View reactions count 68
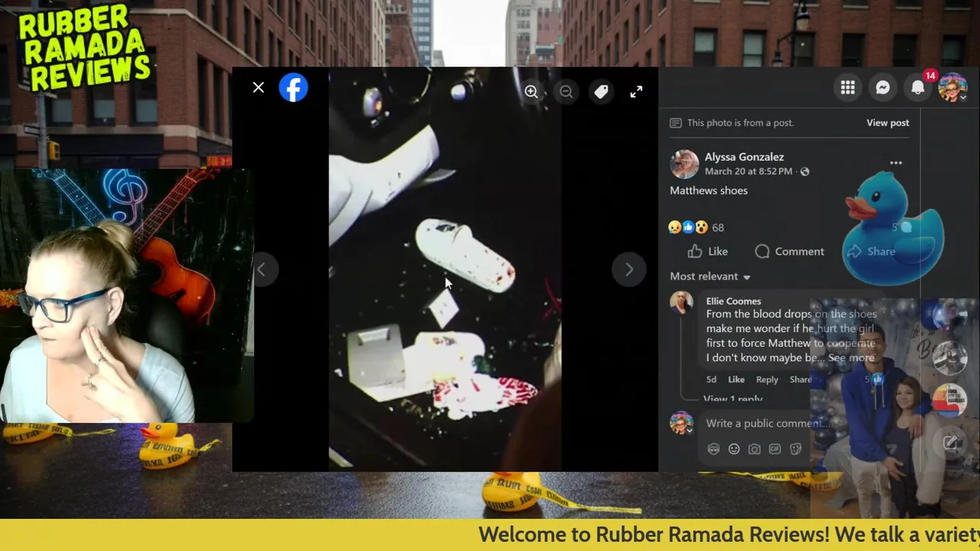Screen dimensions: 980x551 pos(717,227)
